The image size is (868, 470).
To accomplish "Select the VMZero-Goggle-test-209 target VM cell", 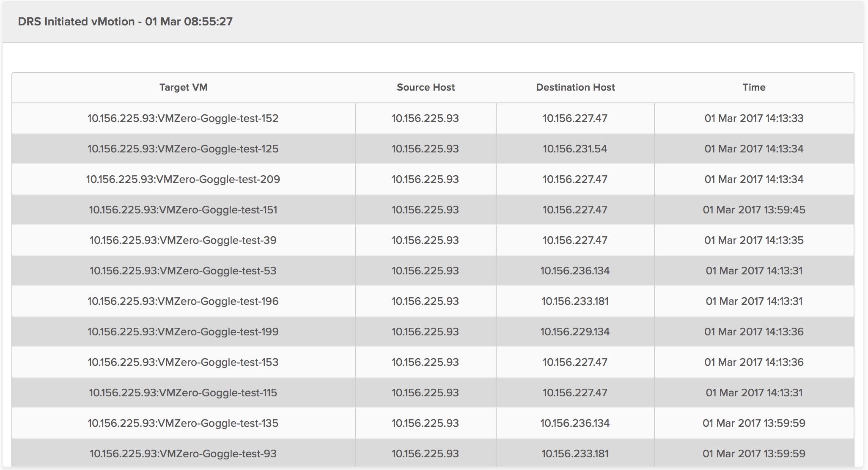I will pyautogui.click(x=183, y=179).
